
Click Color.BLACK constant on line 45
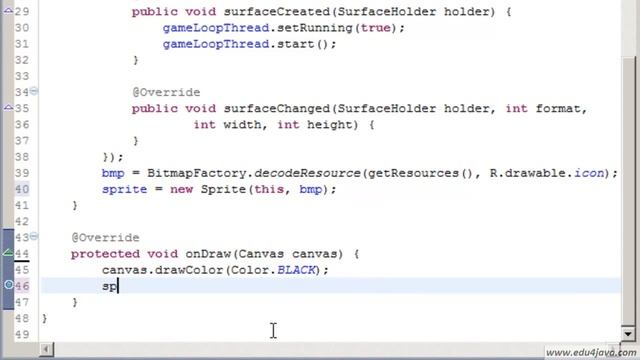(272, 270)
